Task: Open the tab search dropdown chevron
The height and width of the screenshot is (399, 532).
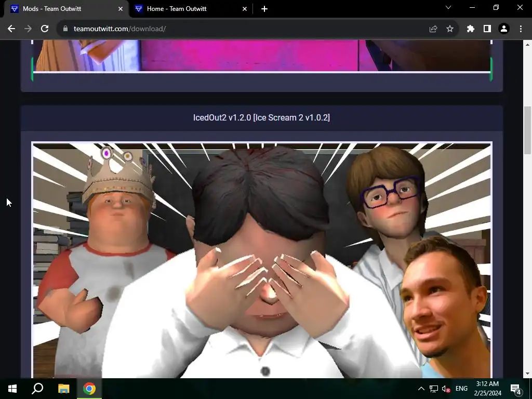Action: [448, 7]
